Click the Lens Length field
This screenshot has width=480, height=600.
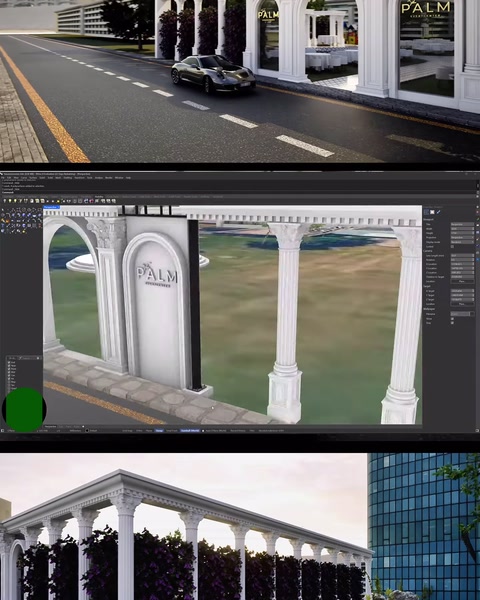[x=462, y=256]
